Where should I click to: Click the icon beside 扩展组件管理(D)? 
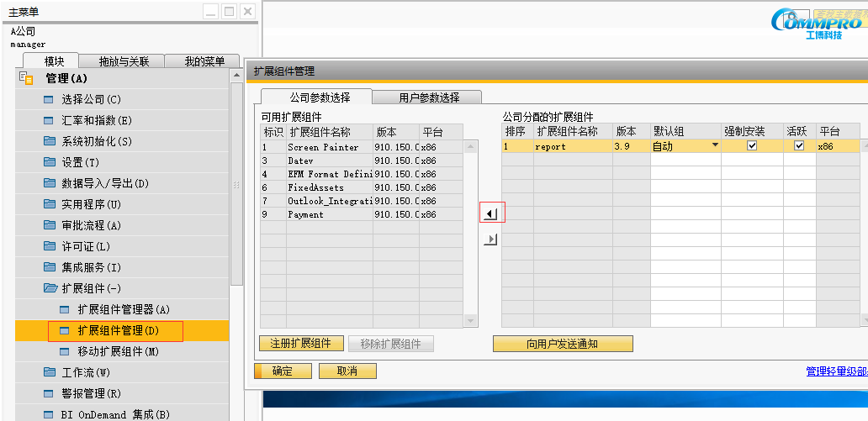coord(65,330)
